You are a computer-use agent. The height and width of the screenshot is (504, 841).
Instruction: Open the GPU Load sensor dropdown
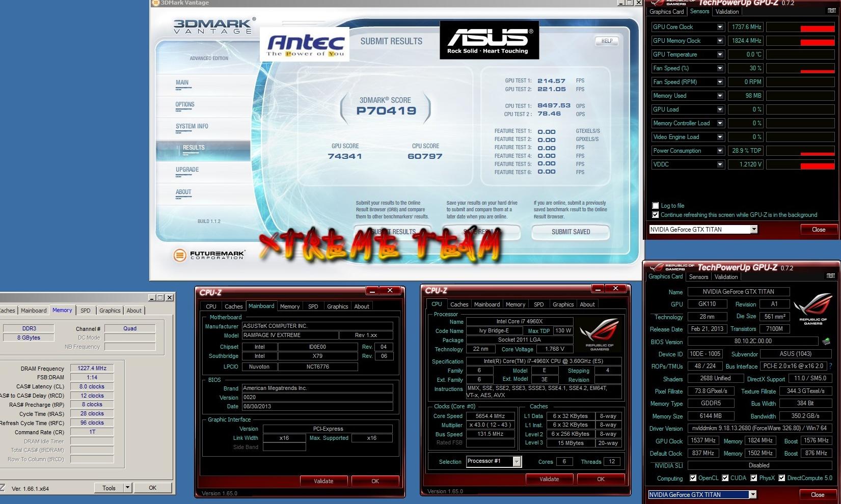720,109
